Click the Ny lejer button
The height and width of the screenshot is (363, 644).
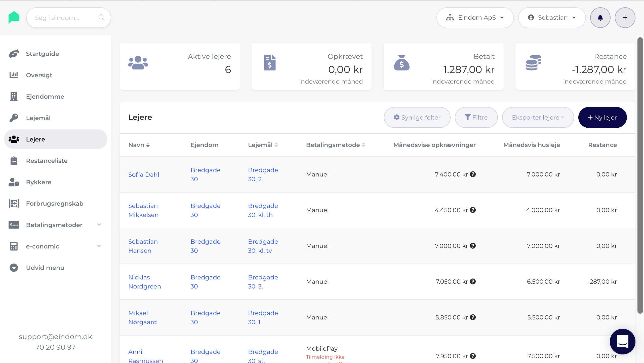click(x=602, y=118)
